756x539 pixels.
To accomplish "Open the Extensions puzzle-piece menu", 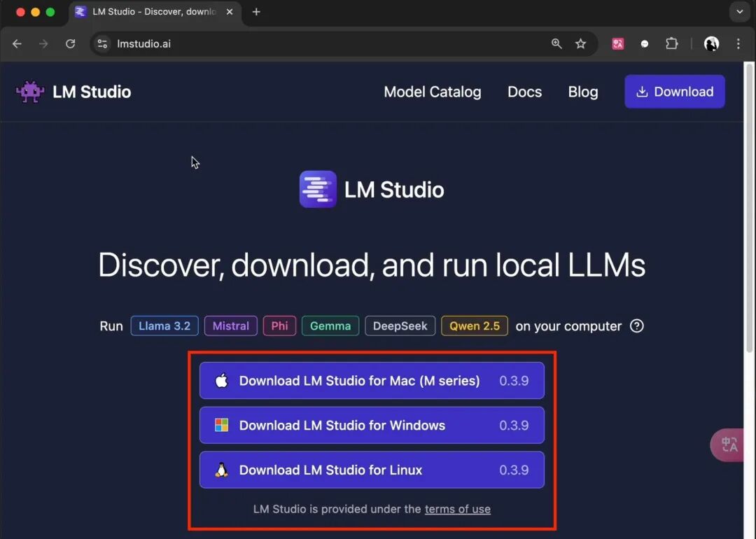I will click(x=671, y=44).
